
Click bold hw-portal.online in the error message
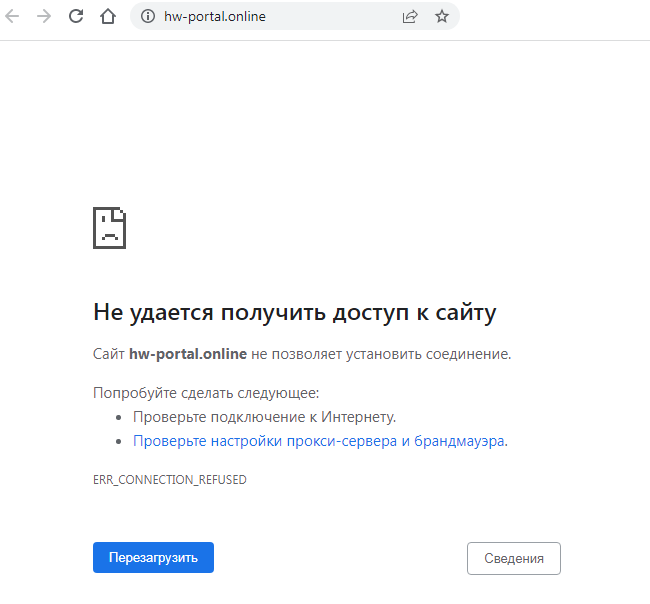(188, 354)
